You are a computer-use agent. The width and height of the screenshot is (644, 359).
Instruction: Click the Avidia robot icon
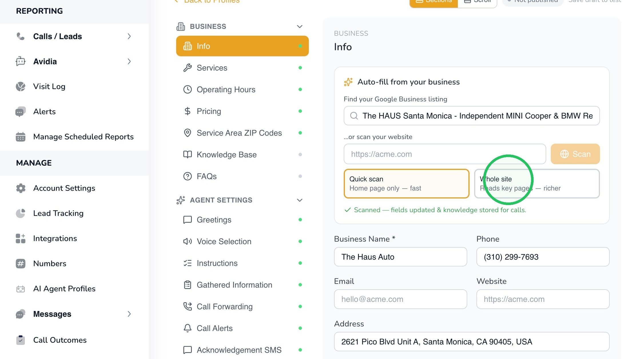pyautogui.click(x=20, y=61)
